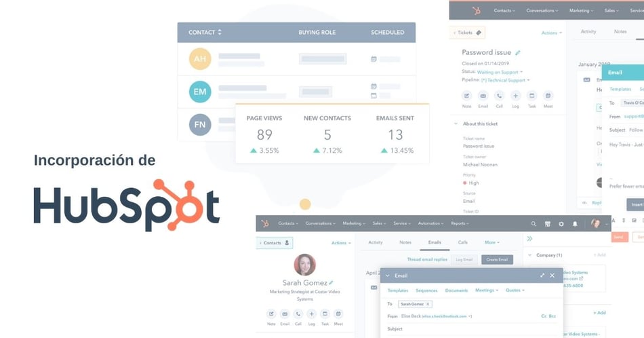The image size is (644, 338).
Task: Click the HubSpot sprocket logo in ticket window
Action: (x=477, y=11)
